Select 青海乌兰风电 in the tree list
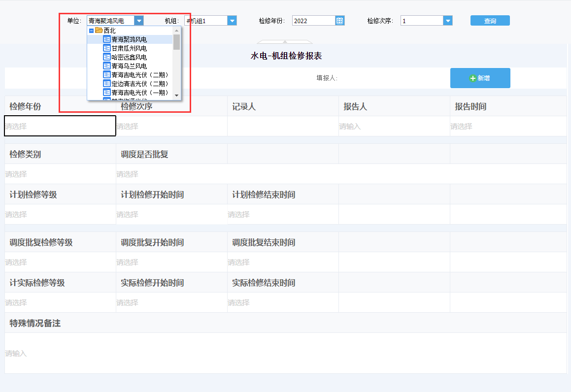The width and height of the screenshot is (571, 392). point(129,66)
